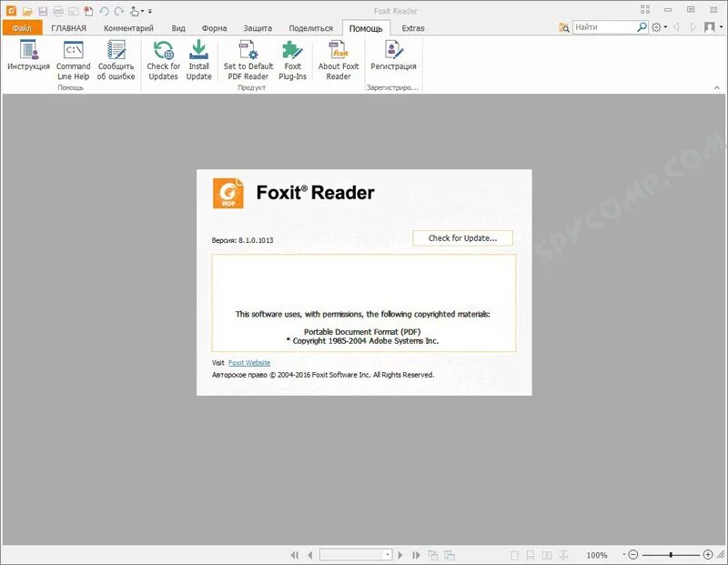Open the Инструкция help icon
The image size is (728, 565).
pos(32,62)
